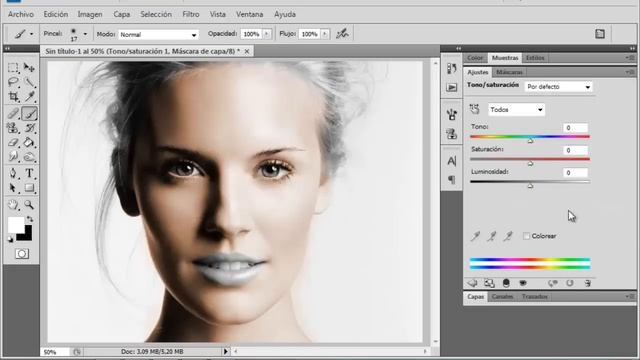Select the Rectangular Marquee tool

(x=13, y=67)
